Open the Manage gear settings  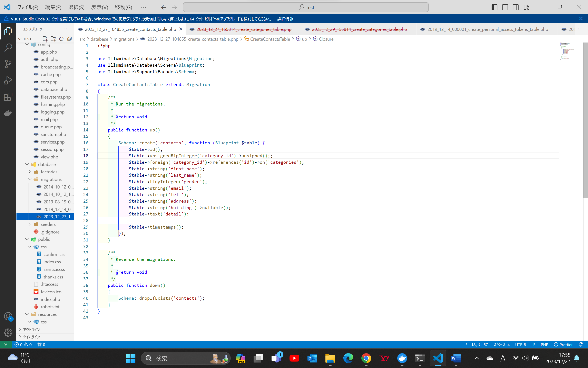[x=8, y=332]
